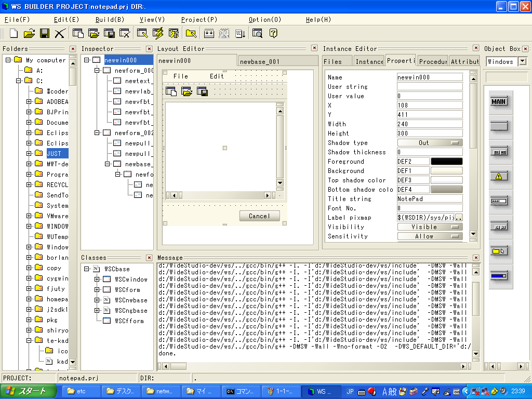Viewport: 532px width, 399px height.
Task: Click the browse button beside Label pixmap
Action: click(459, 218)
